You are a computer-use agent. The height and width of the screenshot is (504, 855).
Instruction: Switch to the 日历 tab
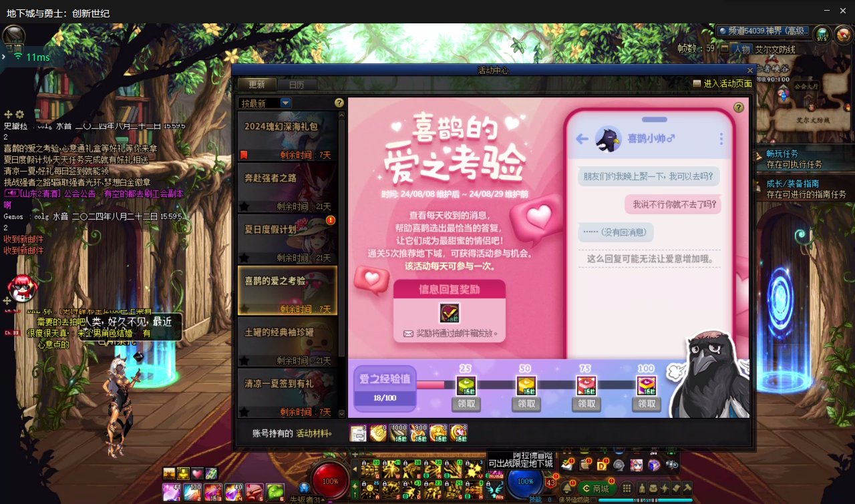297,85
